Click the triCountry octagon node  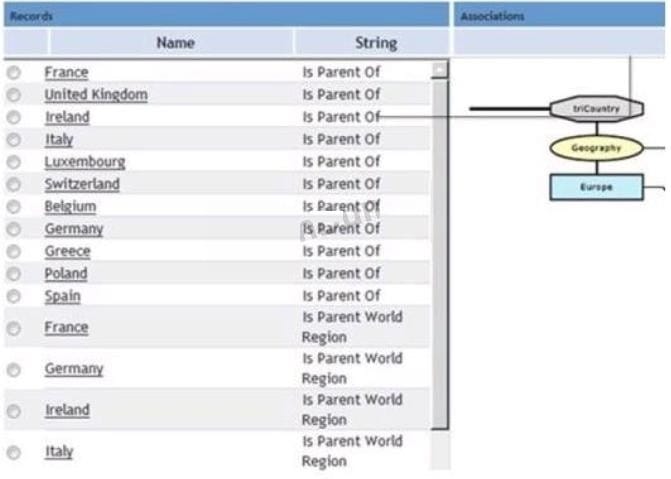[x=597, y=108]
